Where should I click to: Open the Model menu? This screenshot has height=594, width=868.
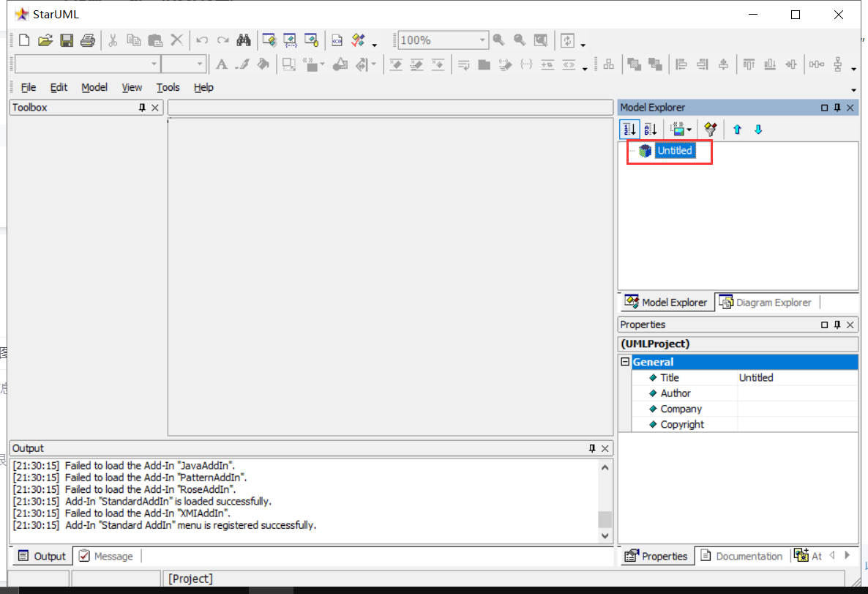(94, 88)
